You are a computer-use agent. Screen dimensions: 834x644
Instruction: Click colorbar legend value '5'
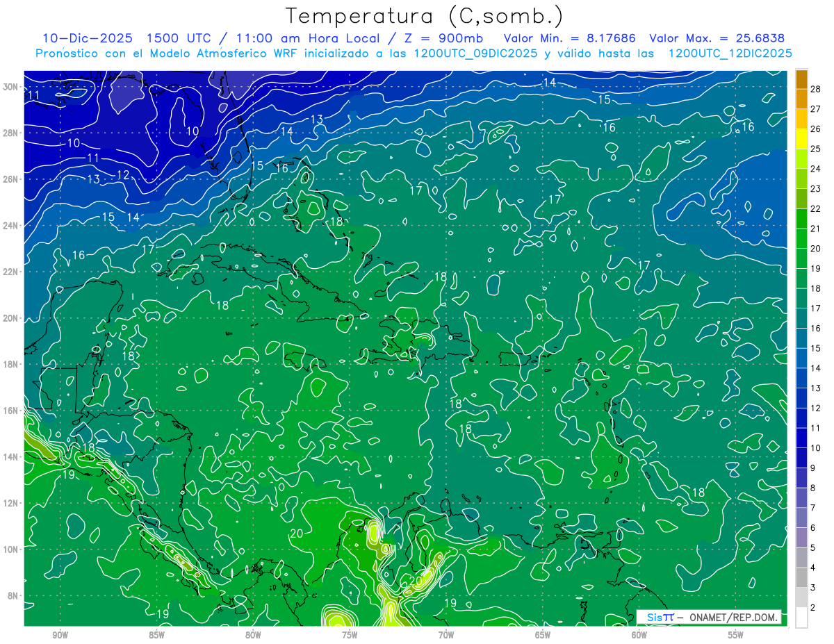click(x=813, y=547)
